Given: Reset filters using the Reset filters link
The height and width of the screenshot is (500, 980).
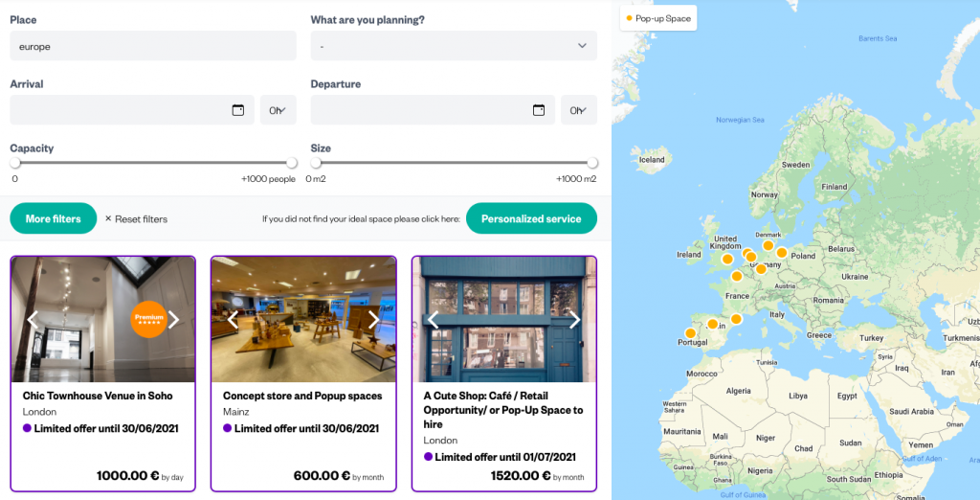Looking at the screenshot, I should (136, 219).
